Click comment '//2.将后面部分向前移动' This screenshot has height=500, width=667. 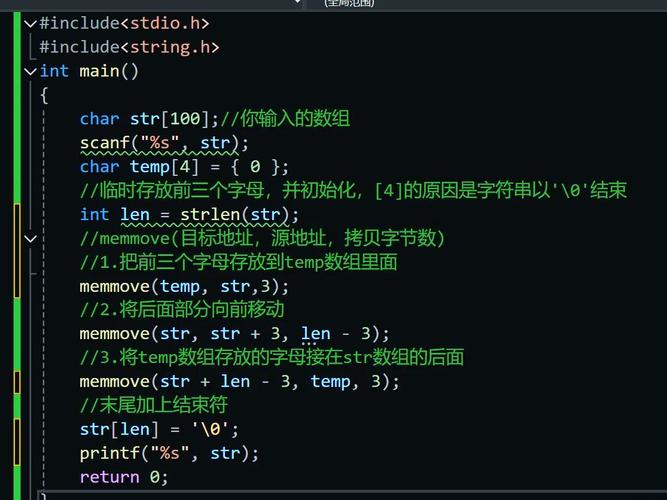182,309
